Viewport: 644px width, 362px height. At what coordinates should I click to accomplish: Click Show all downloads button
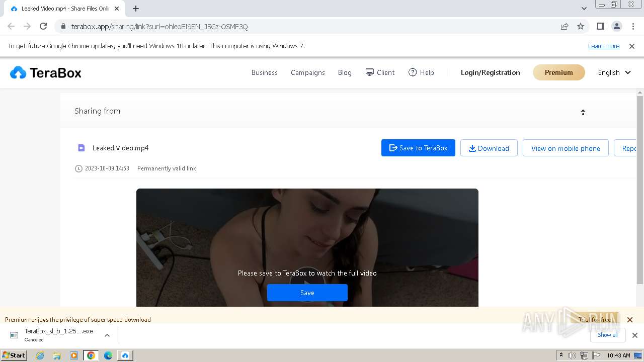[x=608, y=335]
